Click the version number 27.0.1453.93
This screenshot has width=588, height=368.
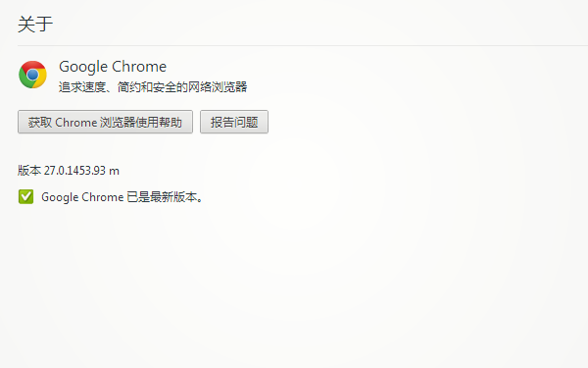(x=74, y=171)
